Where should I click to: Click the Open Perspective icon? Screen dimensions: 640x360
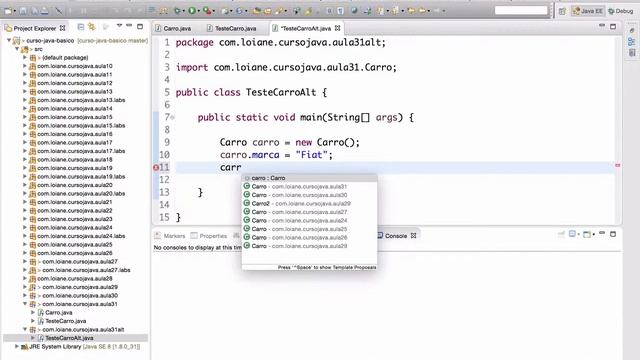coord(562,11)
